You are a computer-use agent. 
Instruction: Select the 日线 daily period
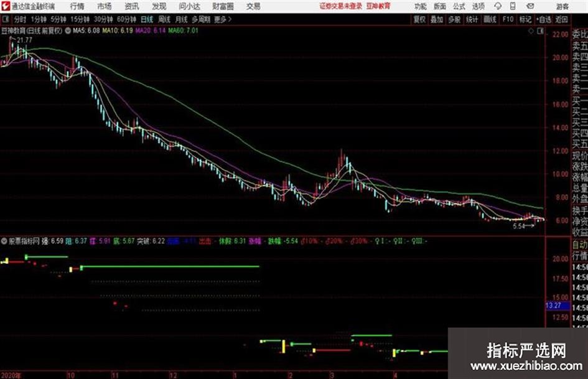coord(147,19)
